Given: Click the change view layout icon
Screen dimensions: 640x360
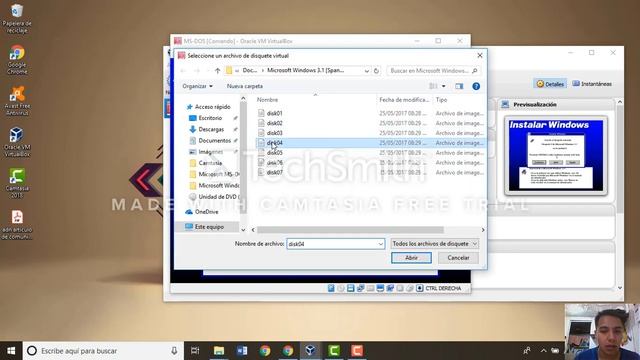Looking at the screenshot, I should pos(433,86).
